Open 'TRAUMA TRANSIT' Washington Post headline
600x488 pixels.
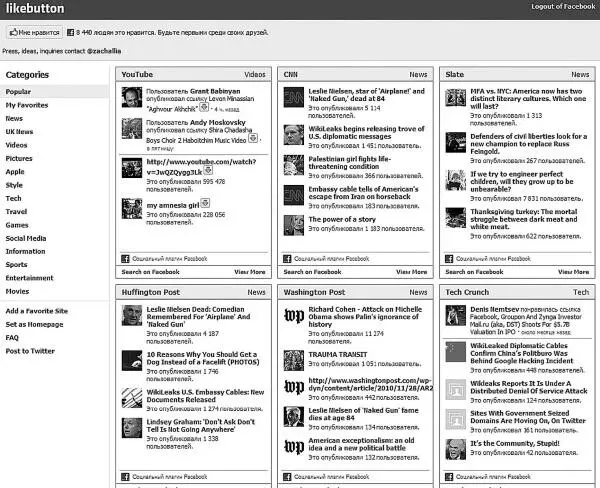pos(338,354)
